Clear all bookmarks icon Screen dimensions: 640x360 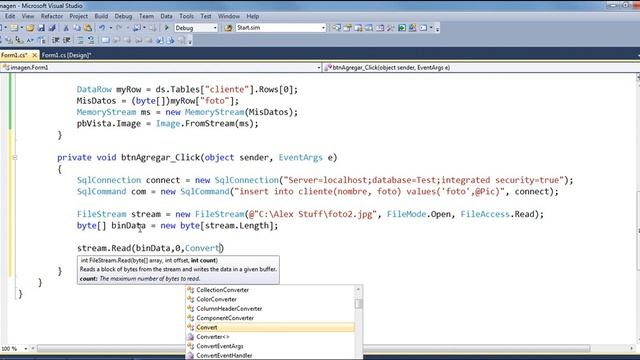pyautogui.click(x=181, y=40)
